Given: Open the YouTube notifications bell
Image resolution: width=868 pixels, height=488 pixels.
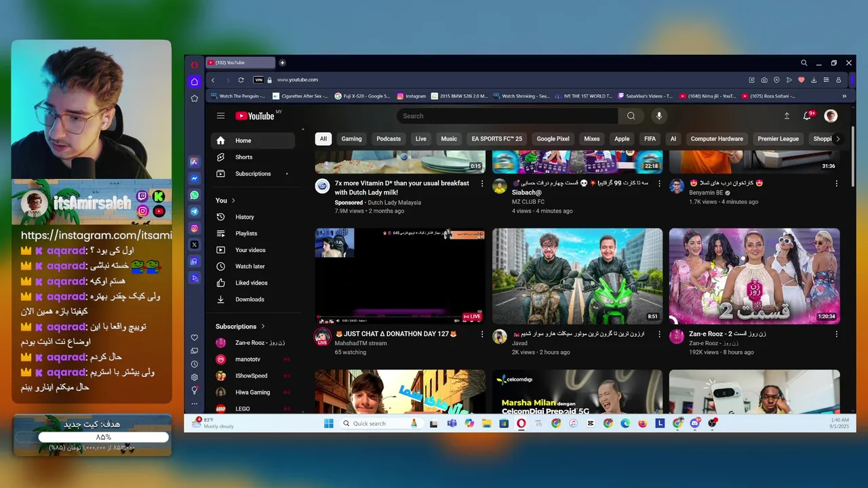Looking at the screenshot, I should click(807, 116).
